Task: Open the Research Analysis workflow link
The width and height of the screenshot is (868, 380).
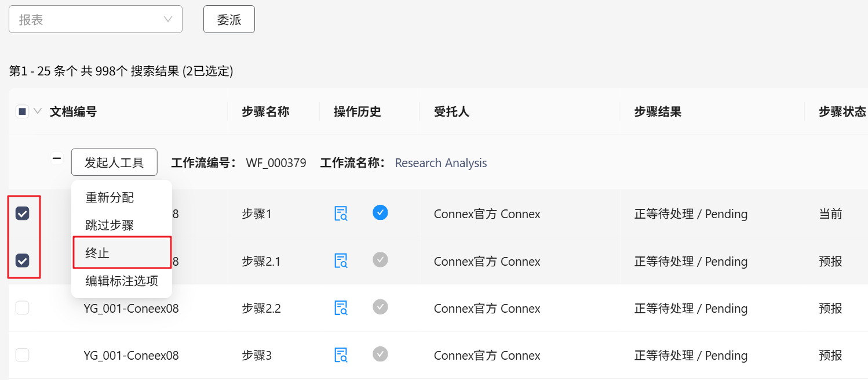Action: point(440,163)
